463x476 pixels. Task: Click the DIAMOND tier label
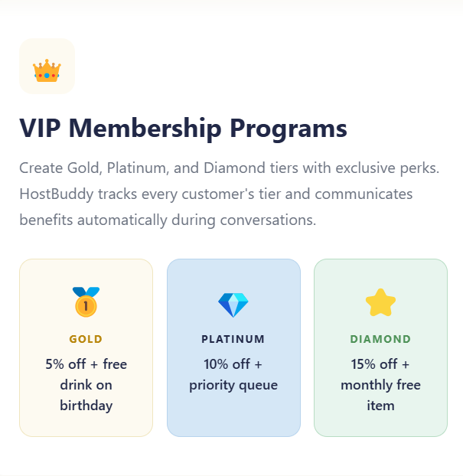(x=380, y=339)
